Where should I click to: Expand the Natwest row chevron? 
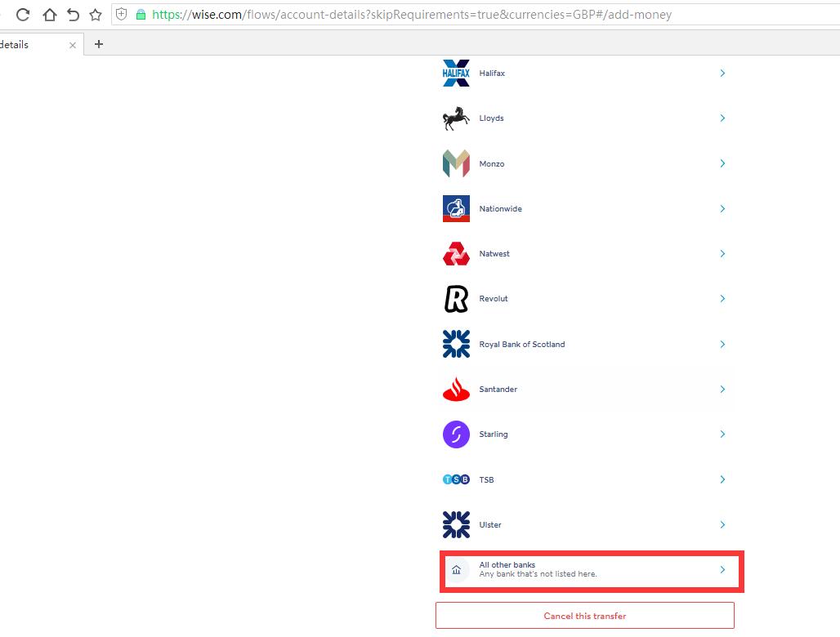(x=722, y=253)
